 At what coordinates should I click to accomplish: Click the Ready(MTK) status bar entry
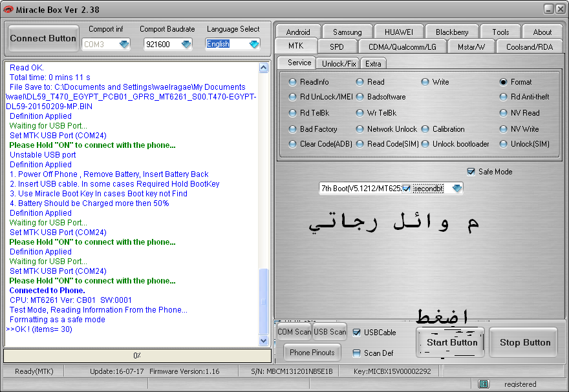point(34,371)
